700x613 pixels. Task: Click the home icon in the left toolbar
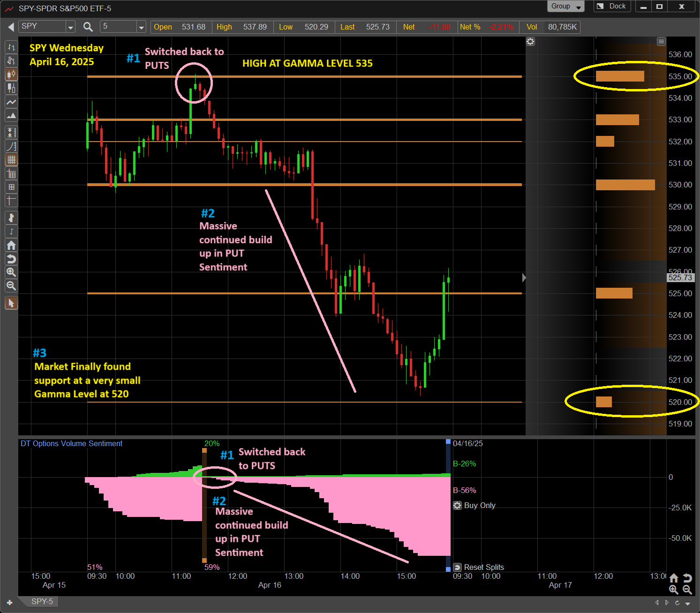coord(11,245)
